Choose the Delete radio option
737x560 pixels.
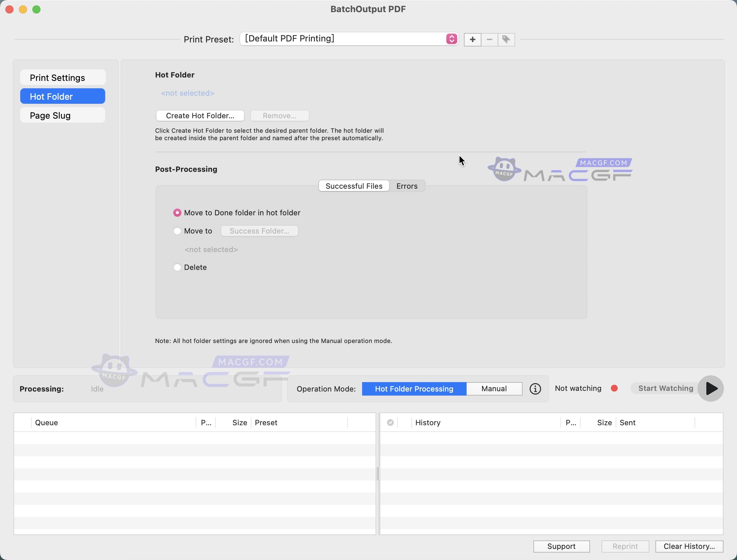click(177, 267)
